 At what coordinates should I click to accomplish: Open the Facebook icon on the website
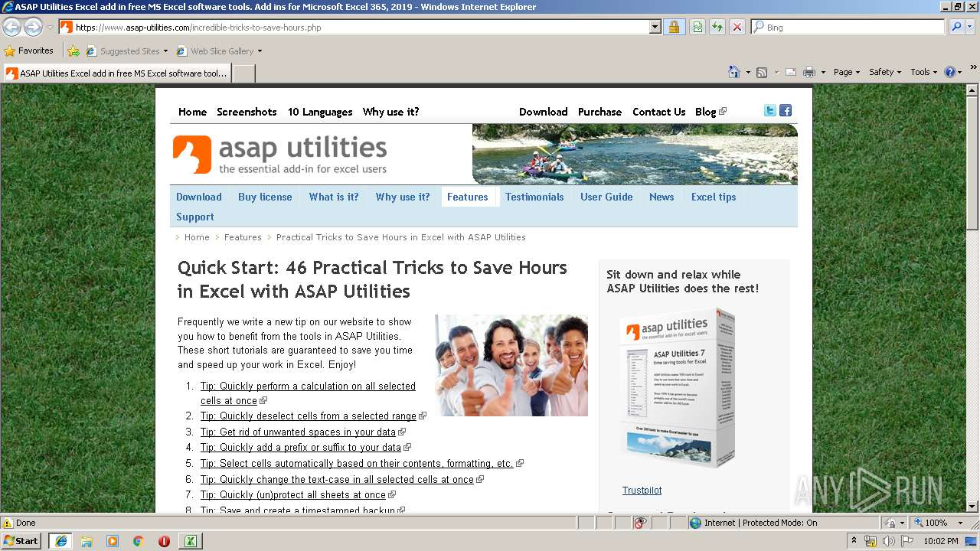(x=786, y=111)
